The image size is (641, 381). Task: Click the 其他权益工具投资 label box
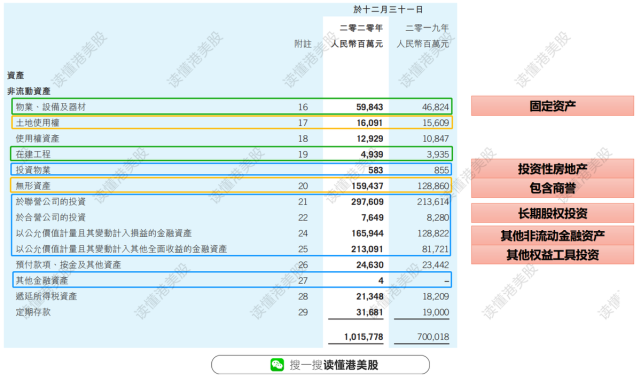(x=552, y=255)
